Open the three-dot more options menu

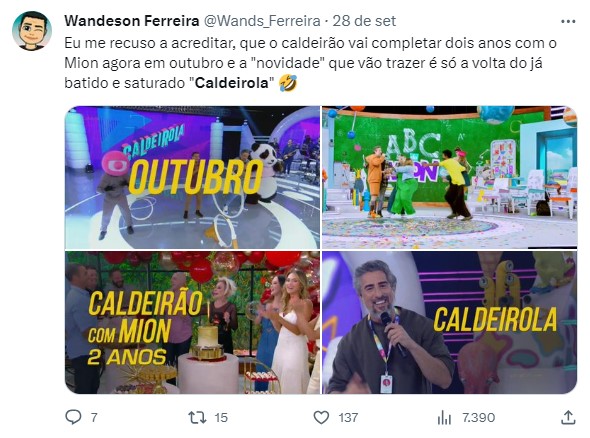coord(568,21)
